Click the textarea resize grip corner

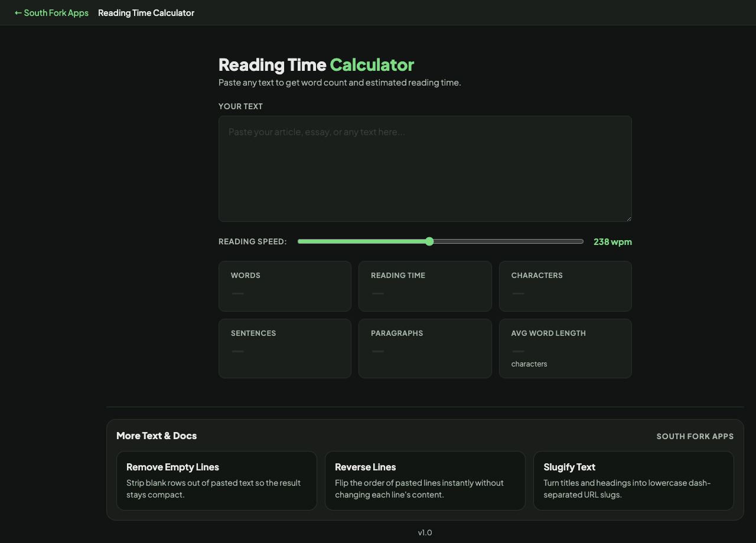point(628,218)
